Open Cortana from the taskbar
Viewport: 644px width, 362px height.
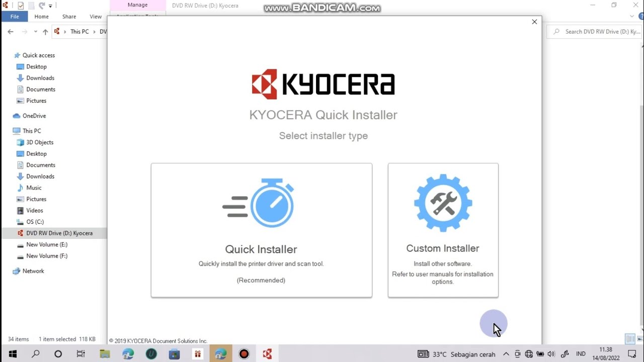(x=58, y=354)
